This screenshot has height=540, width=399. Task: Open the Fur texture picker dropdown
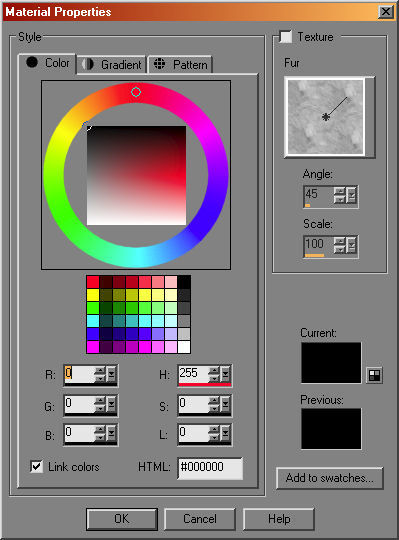click(370, 117)
